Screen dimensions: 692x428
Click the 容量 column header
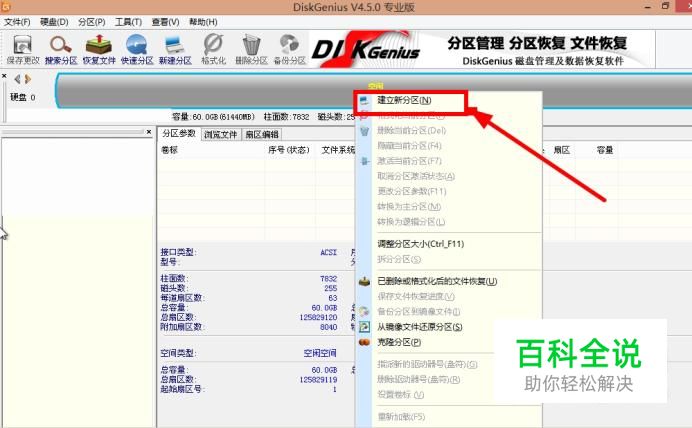click(x=605, y=150)
